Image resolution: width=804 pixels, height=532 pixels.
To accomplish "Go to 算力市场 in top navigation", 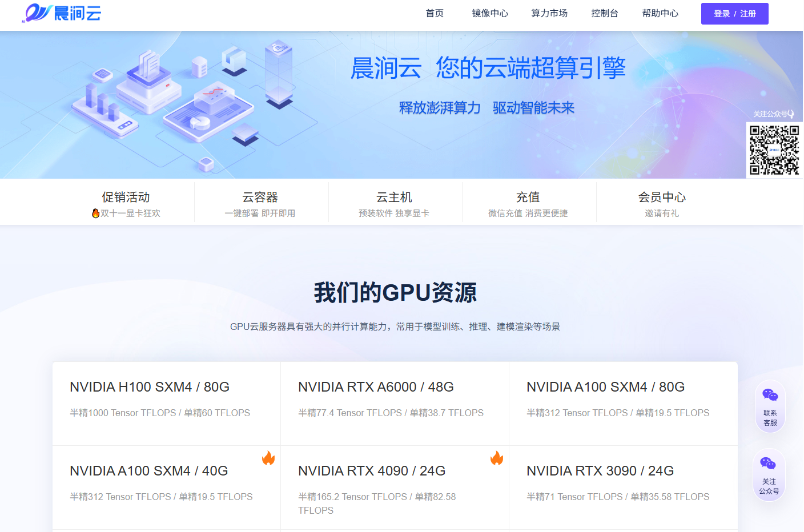I will 549,13.
